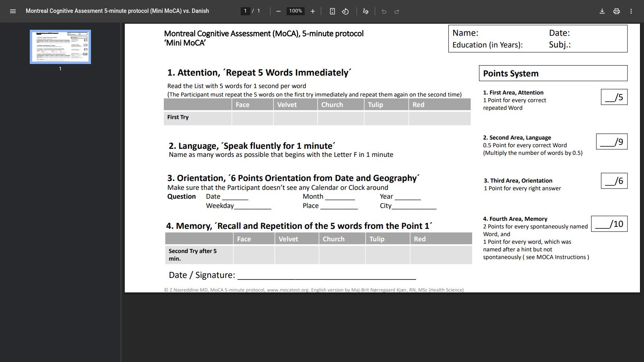Image resolution: width=644 pixels, height=362 pixels.
Task: Click '3. Orientation' section heading
Action: 293,178
